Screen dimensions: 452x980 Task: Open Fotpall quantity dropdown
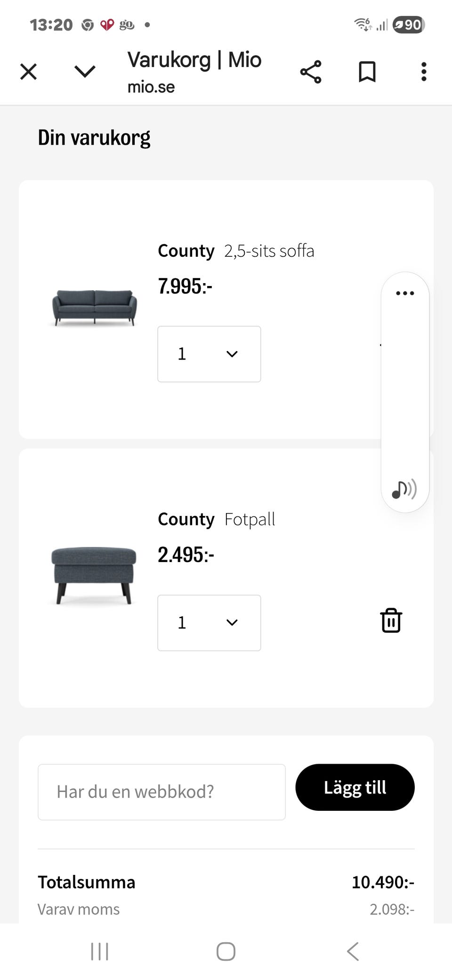pyautogui.click(x=209, y=622)
